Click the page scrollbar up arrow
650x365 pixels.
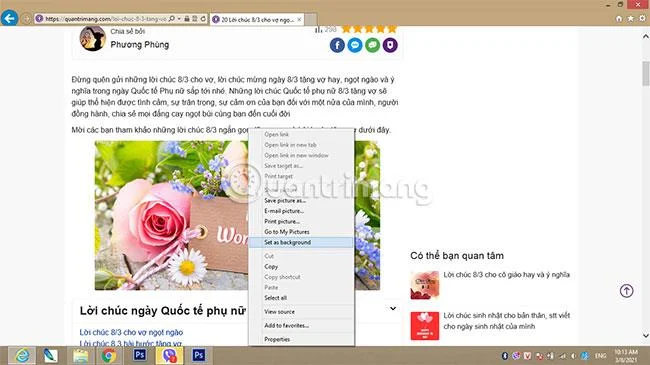pyautogui.click(x=645, y=37)
